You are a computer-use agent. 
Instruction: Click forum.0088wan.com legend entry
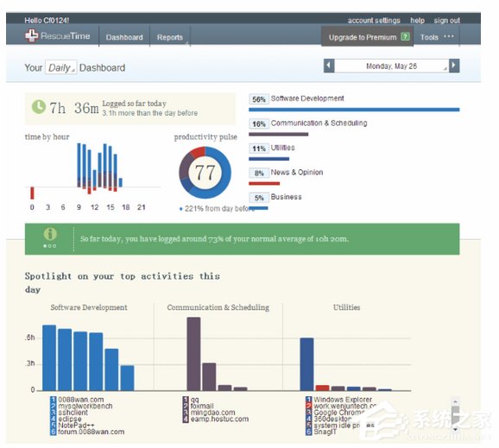(91, 432)
